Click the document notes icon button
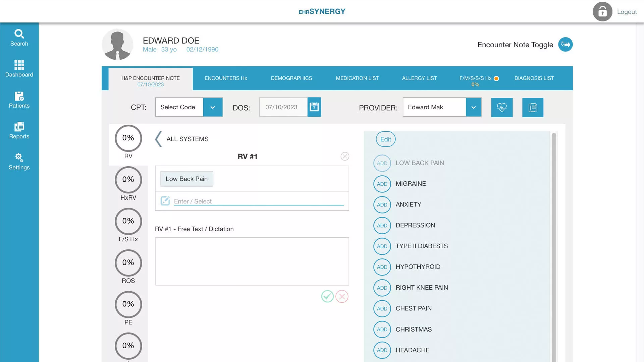 tap(533, 108)
